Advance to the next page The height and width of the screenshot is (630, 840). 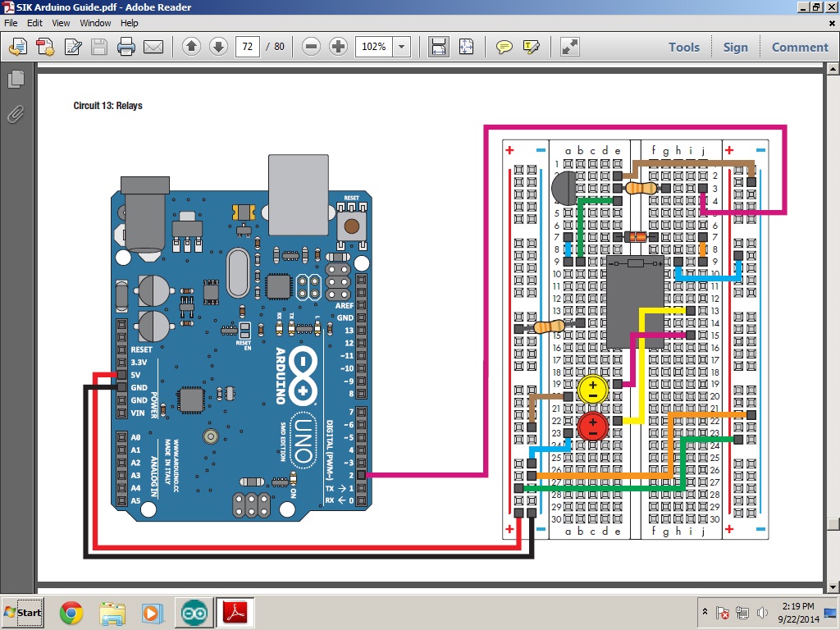point(218,47)
